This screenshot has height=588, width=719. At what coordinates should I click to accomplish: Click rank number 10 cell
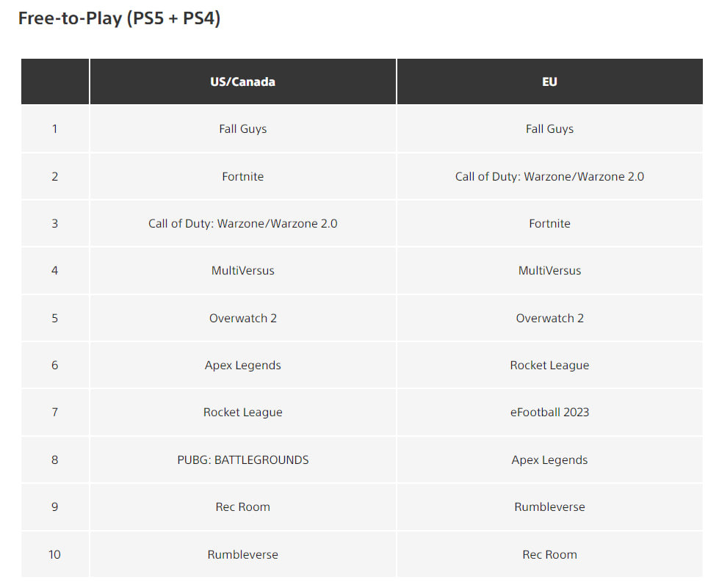pyautogui.click(x=54, y=554)
